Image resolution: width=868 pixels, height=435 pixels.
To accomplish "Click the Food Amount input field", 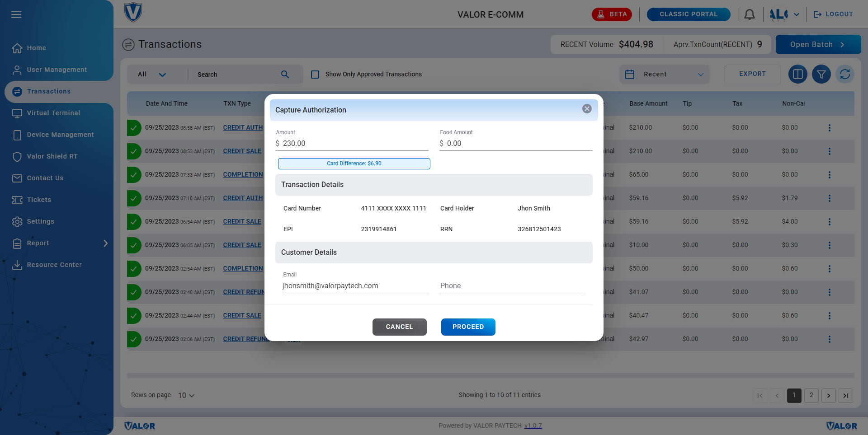I will tap(516, 144).
